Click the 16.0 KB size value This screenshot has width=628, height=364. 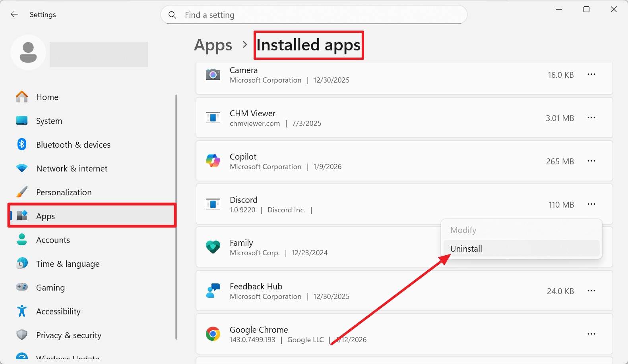560,75
